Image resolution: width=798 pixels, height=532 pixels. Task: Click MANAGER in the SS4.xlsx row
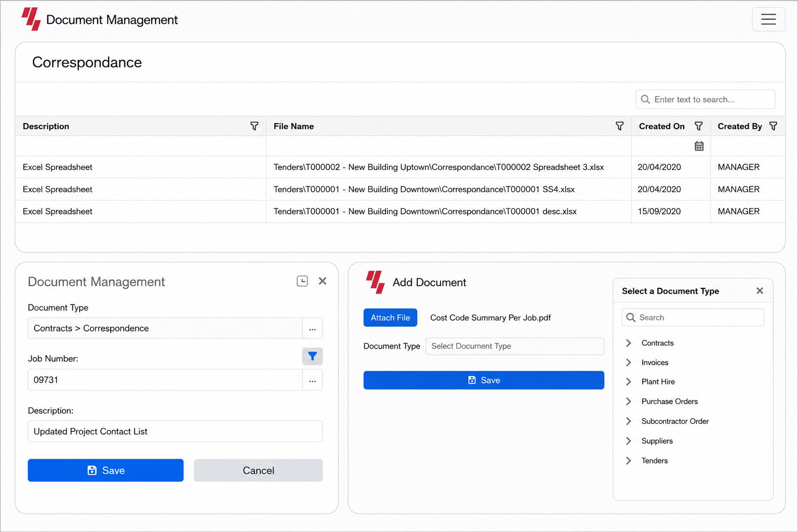tap(739, 189)
